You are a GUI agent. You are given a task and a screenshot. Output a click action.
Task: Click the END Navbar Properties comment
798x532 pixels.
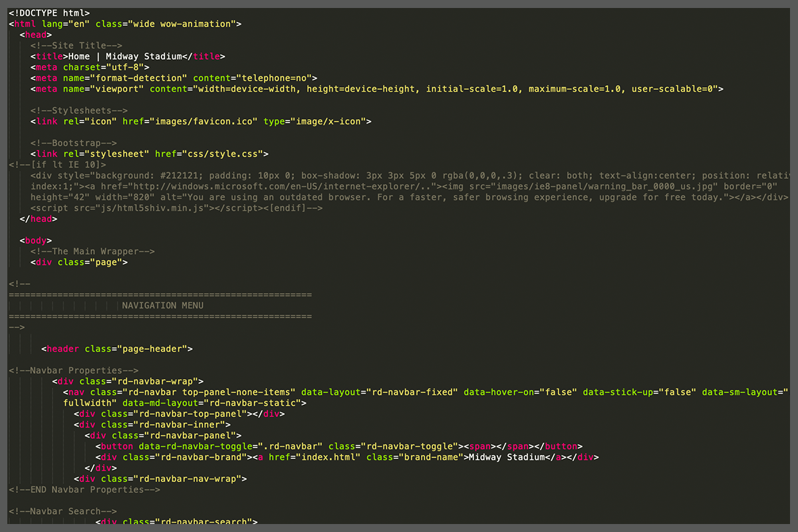click(x=84, y=490)
